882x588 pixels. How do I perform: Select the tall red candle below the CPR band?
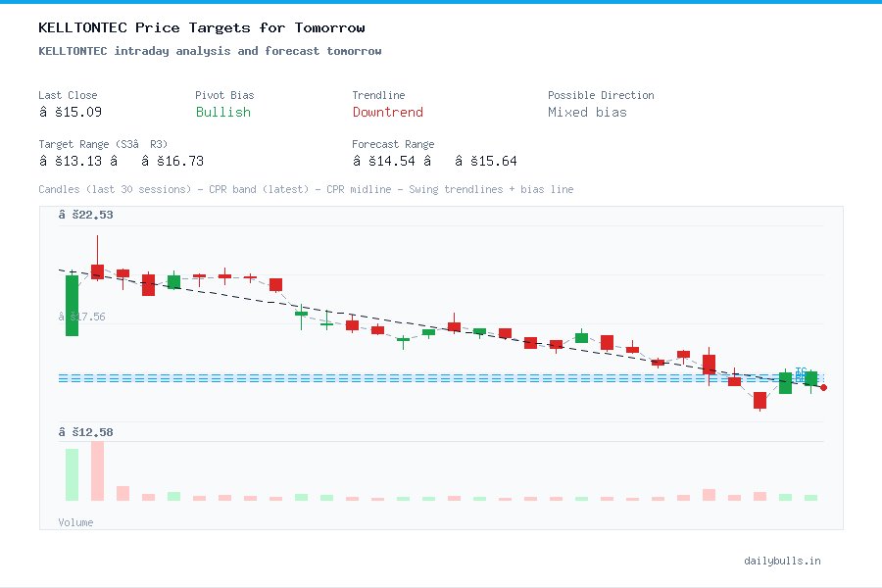759,400
